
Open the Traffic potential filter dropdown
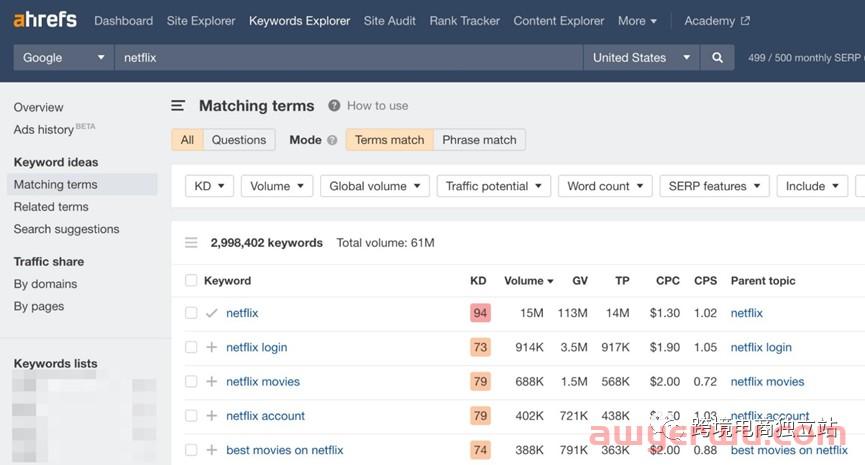coord(494,186)
